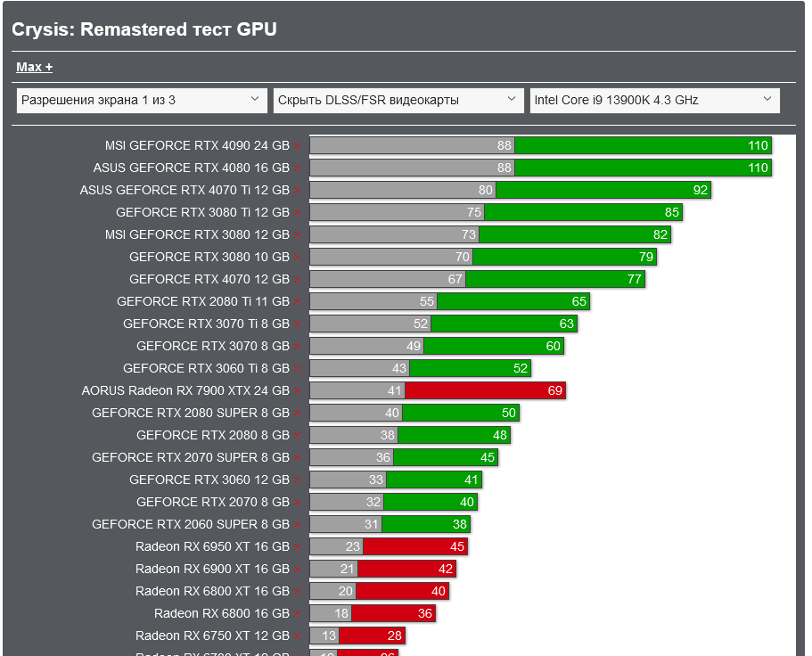812x656 pixels.
Task: Click the red 69 bar for RX 7900 XTX
Action: [x=485, y=390]
